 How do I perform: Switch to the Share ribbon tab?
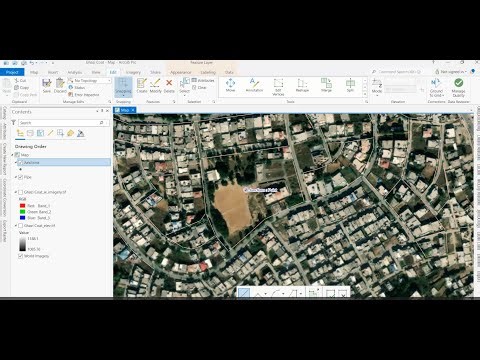click(x=155, y=72)
